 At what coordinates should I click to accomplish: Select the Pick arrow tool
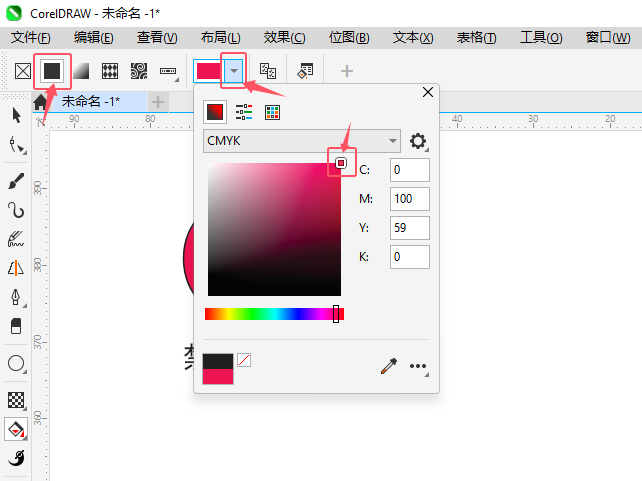pyautogui.click(x=16, y=115)
